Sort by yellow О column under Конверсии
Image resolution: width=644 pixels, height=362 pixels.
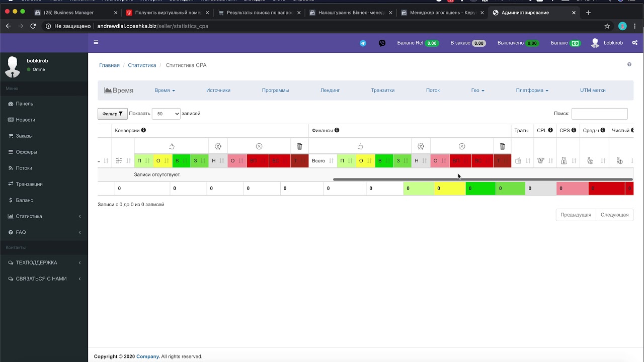coord(163,161)
